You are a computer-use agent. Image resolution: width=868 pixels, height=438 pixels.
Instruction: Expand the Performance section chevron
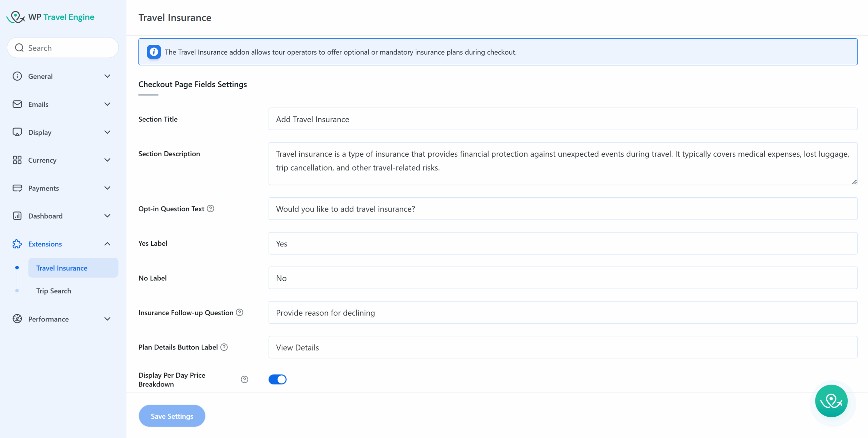(x=107, y=319)
